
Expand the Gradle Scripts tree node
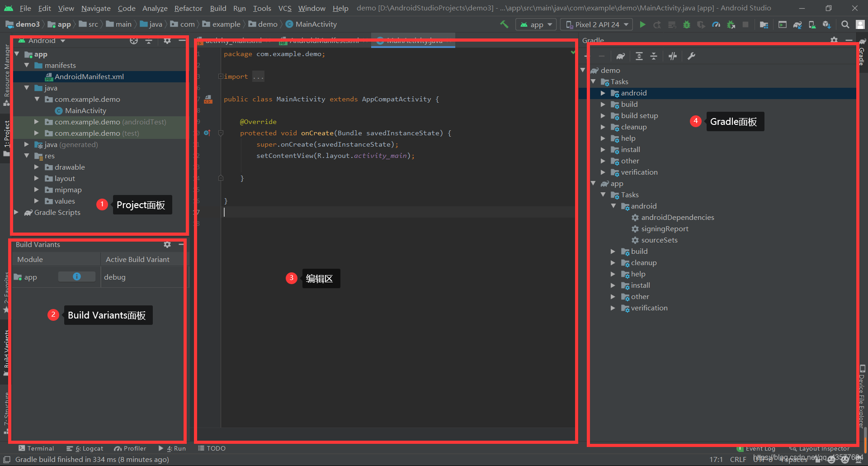(16, 213)
